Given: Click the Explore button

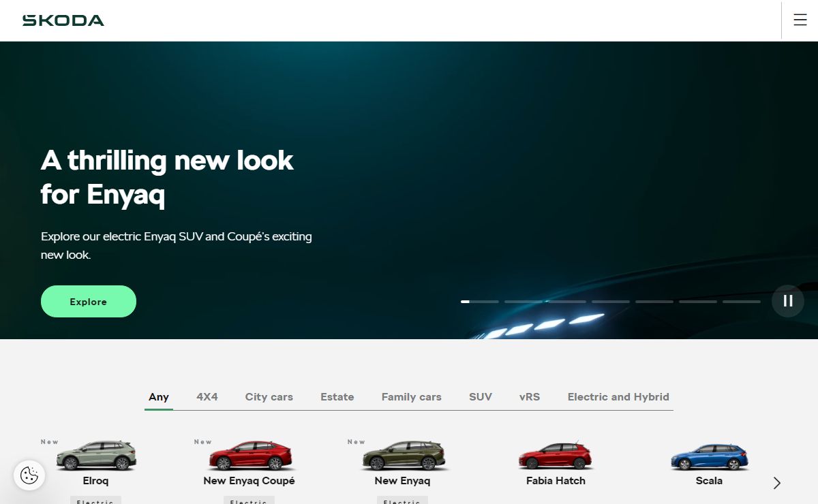Looking at the screenshot, I should pyautogui.click(x=89, y=302).
